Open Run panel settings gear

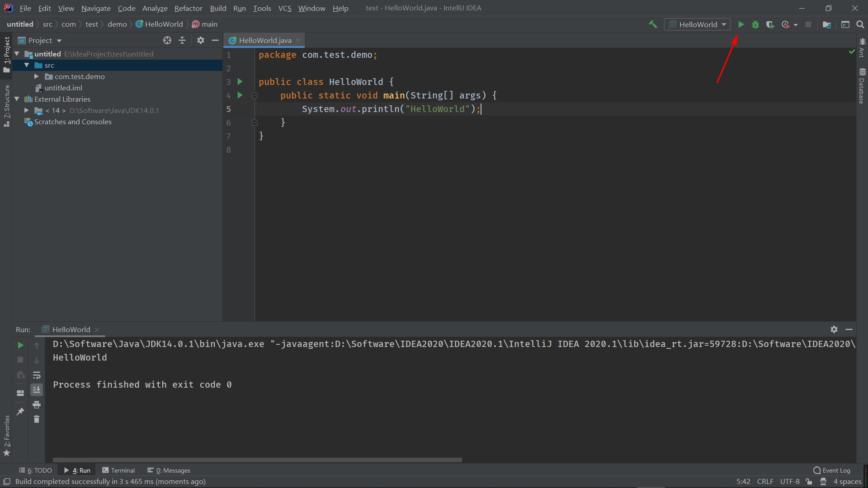(834, 329)
